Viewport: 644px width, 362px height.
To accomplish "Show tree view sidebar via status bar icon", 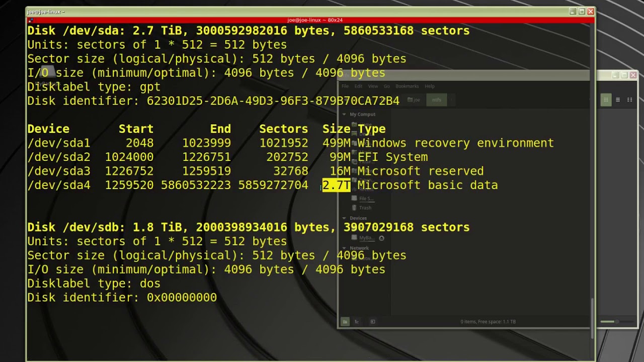I will 357,322.
